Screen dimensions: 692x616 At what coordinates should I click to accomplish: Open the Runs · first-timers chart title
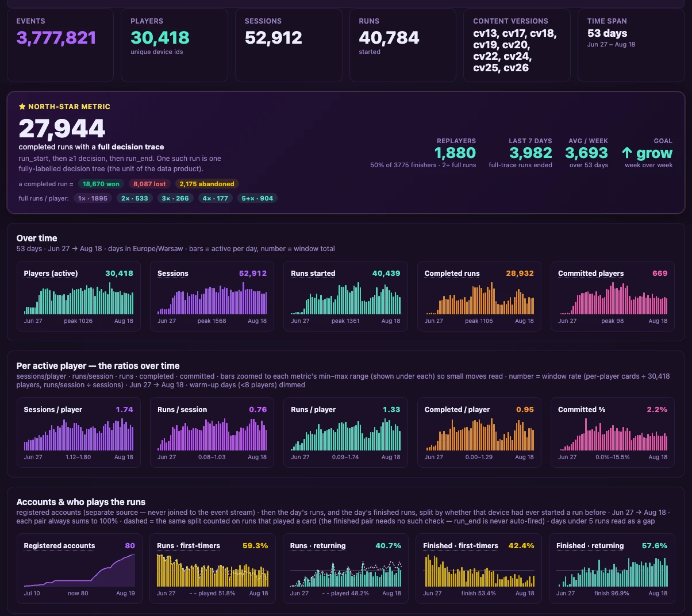[x=189, y=546]
